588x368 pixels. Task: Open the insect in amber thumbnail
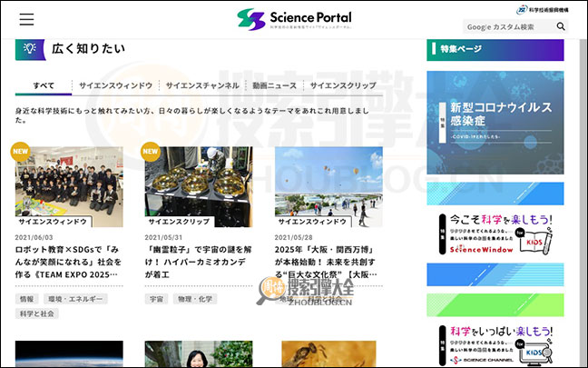pos(328,353)
